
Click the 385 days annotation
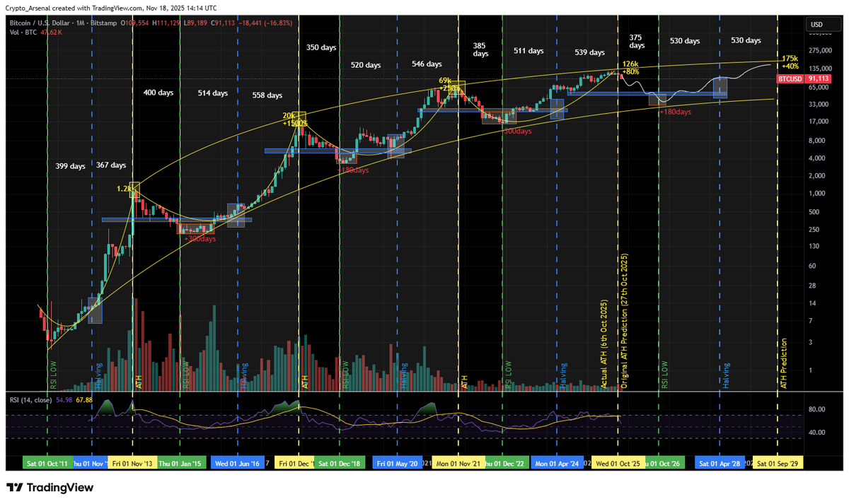[480, 49]
